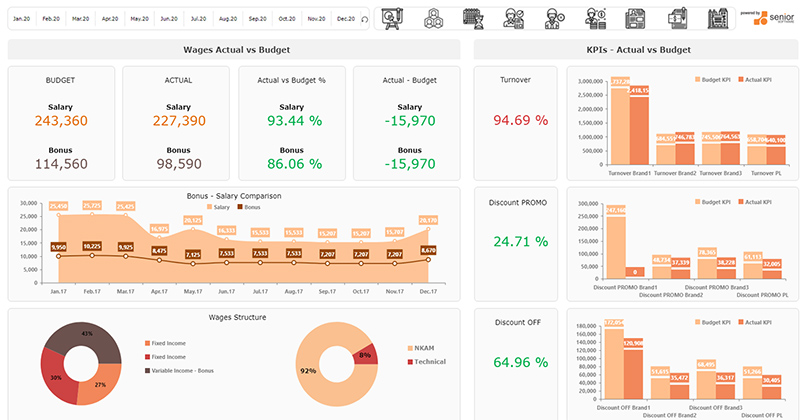800x420 pixels.
Task: Click Actual KPI legend in Turnover chart
Action: coord(755,80)
